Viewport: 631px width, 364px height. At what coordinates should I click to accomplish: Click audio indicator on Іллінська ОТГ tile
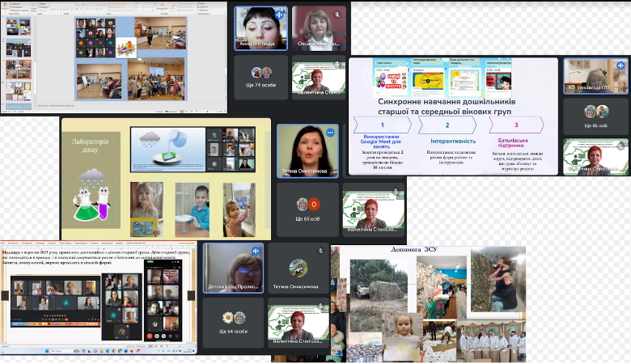click(x=620, y=66)
